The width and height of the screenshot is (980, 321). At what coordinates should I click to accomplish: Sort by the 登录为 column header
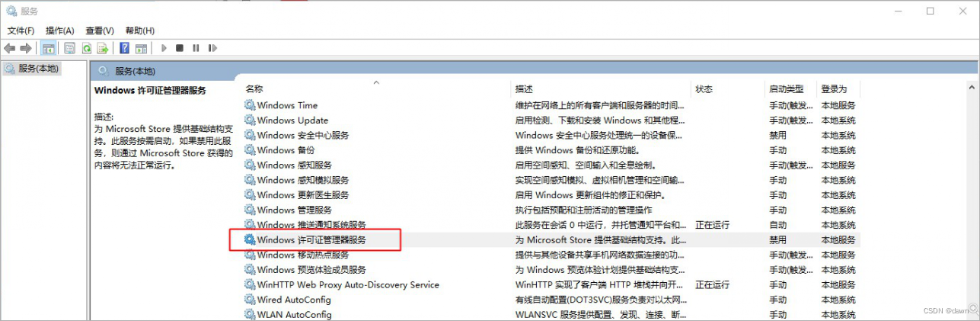tap(834, 89)
